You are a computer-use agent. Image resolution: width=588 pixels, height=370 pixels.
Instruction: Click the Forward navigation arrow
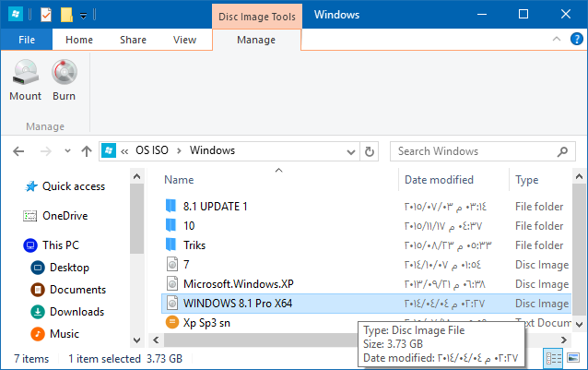pyautogui.click(x=46, y=151)
